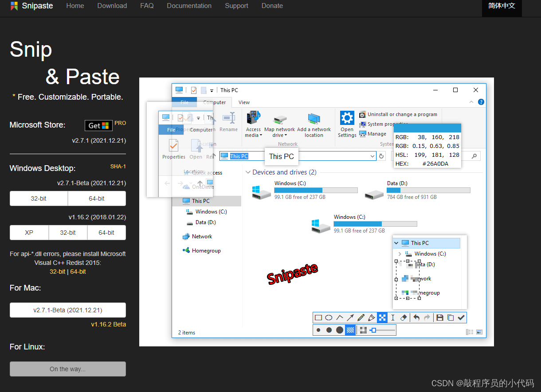Viewport: 541px width, 392px height.
Task: Select the Pencil drawing tool
Action: [360, 317]
